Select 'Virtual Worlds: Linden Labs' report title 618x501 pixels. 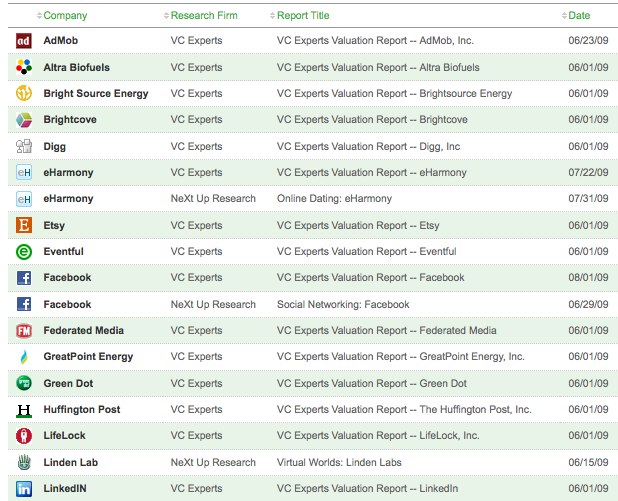(x=339, y=462)
